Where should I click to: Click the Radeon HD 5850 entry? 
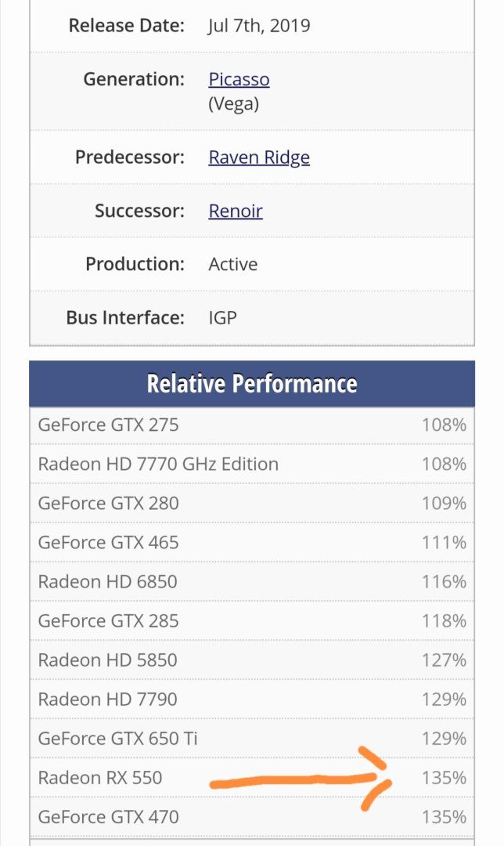coord(107,660)
